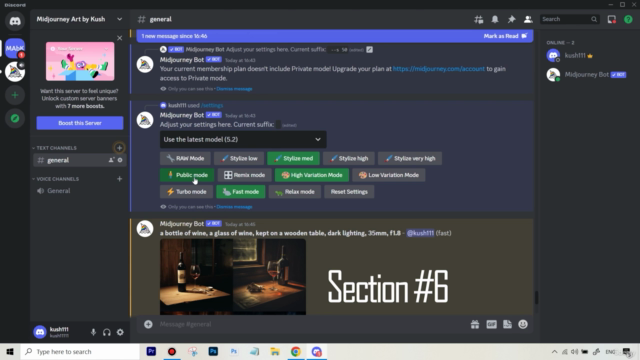Image resolution: width=640 pixels, height=360 pixels.
Task: Open the GIF picker icon
Action: tap(491, 324)
